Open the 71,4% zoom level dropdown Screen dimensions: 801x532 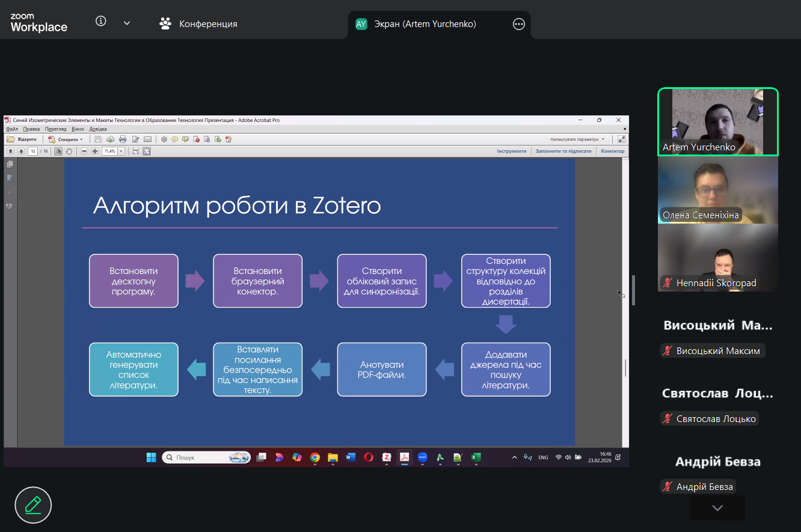pyautogui.click(x=121, y=151)
